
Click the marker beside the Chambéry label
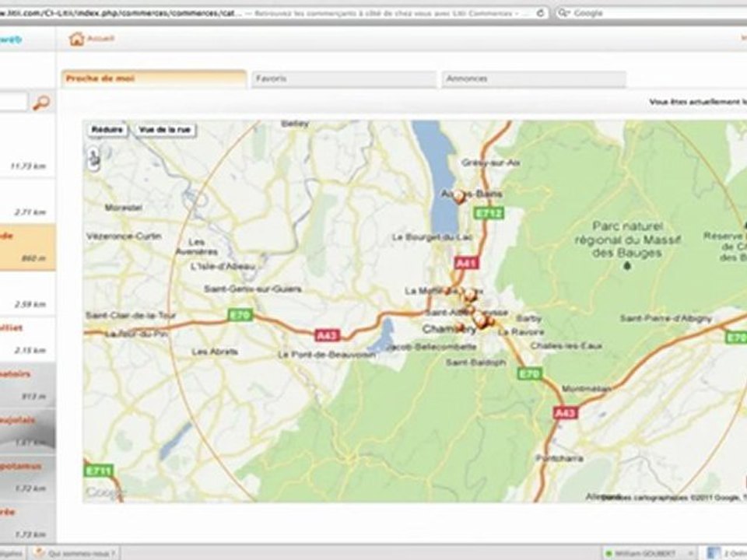click(x=460, y=327)
